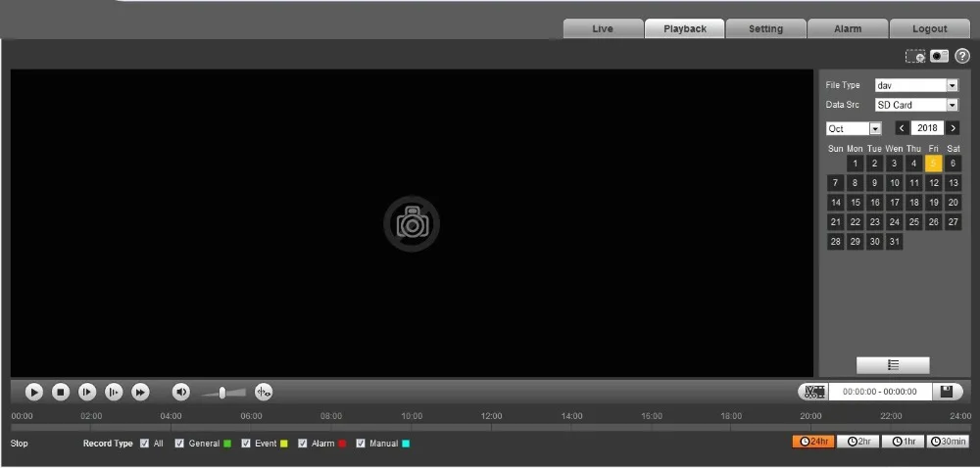Click the video clip scissors icon

[814, 392]
